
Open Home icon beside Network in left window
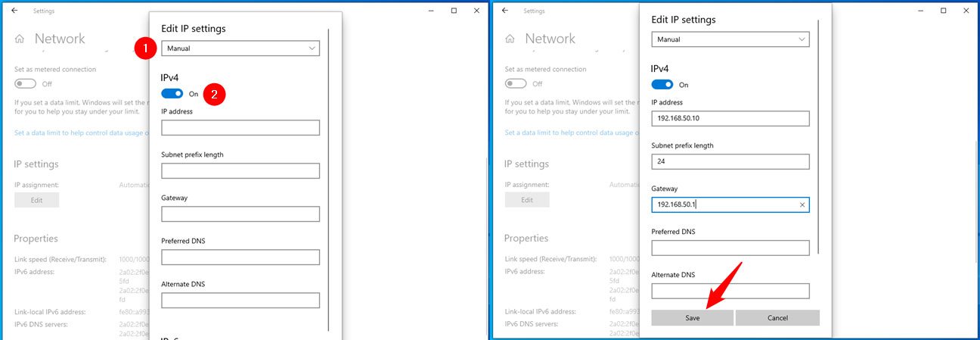point(20,39)
